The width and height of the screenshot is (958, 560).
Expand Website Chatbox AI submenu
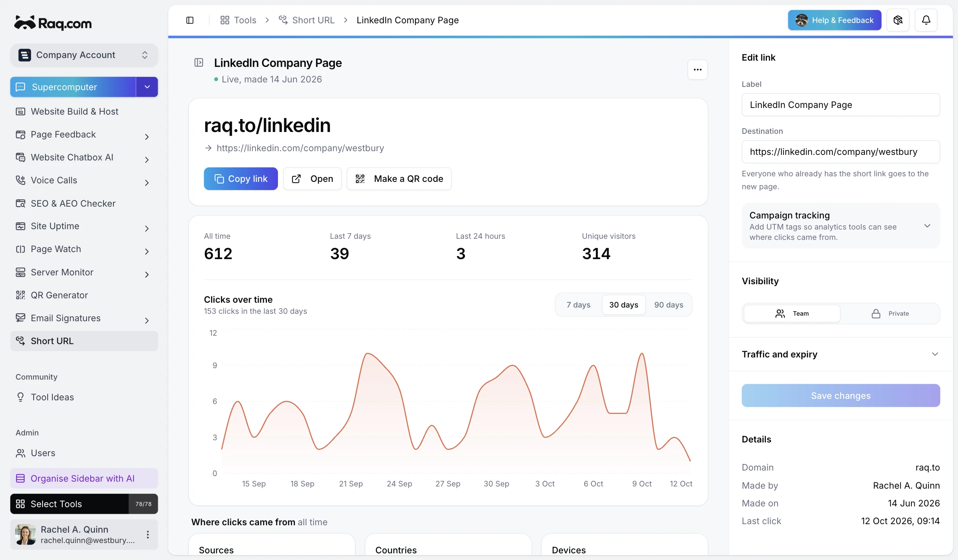(147, 159)
